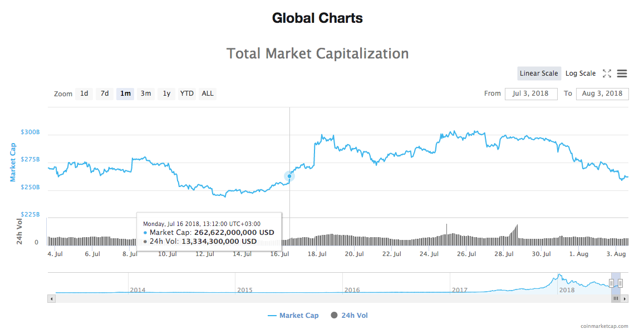Screen dimensions: 644x334
Task: Open the To date picker
Action: point(602,94)
